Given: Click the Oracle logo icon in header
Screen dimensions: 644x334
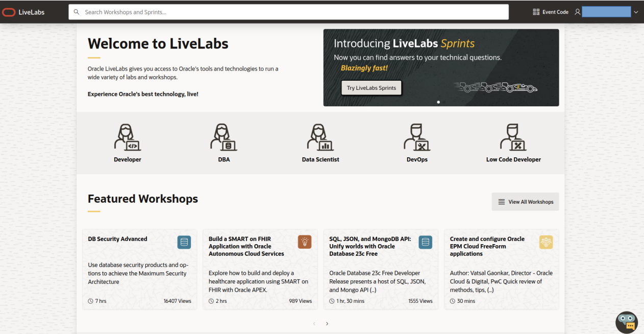Looking at the screenshot, I should [9, 12].
